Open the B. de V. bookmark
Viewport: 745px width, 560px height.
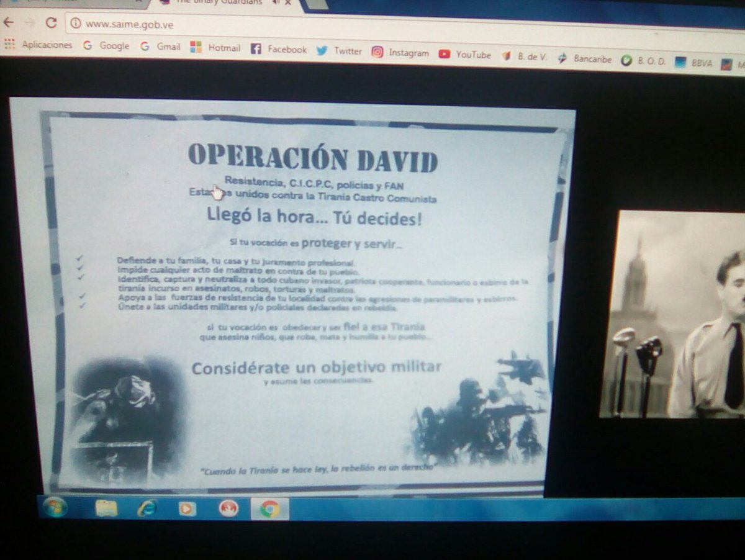pos(525,56)
